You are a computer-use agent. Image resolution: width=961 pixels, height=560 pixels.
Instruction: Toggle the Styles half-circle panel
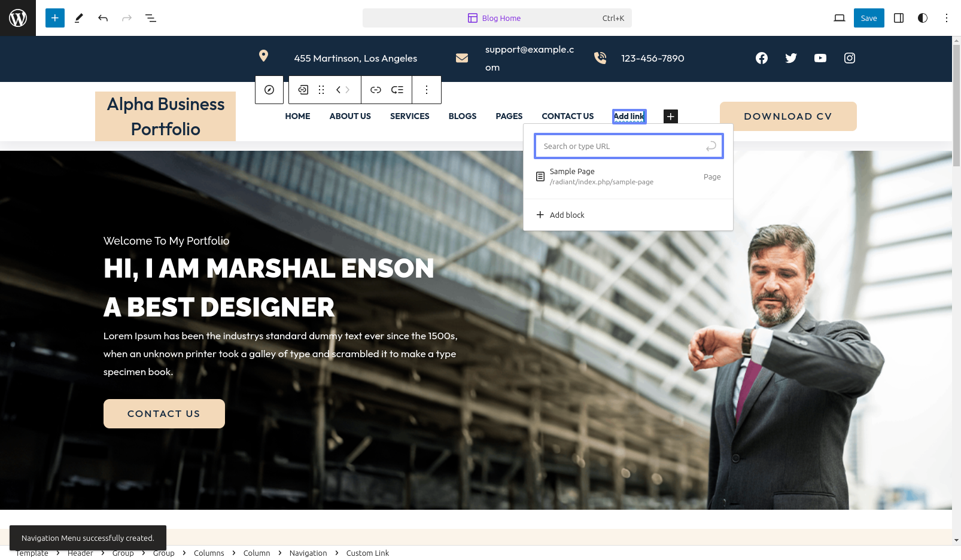click(923, 18)
